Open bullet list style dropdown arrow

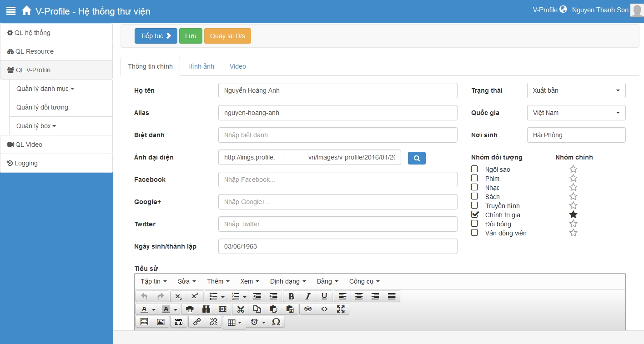223,297
